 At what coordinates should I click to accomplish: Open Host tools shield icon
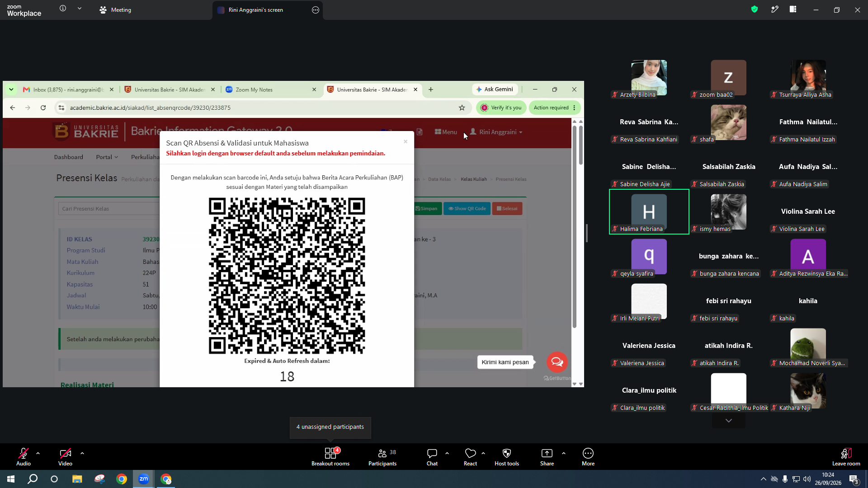click(x=507, y=456)
